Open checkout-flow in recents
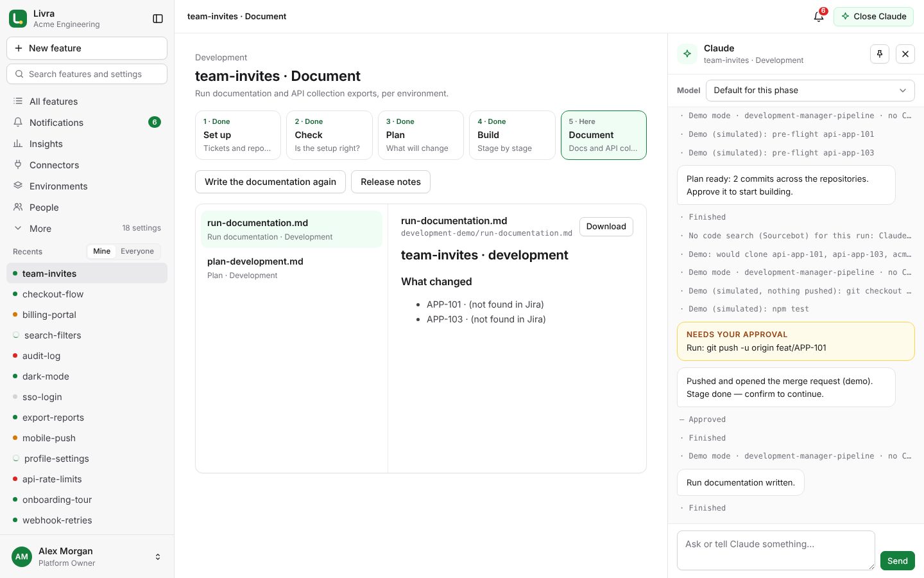Screen dimensions: 924x578 click(x=87, y=294)
